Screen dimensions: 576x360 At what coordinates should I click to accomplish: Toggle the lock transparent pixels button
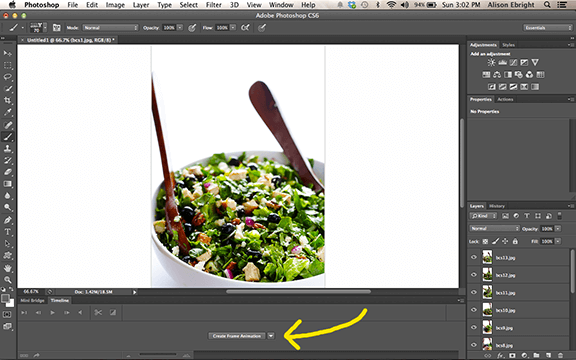click(485, 241)
